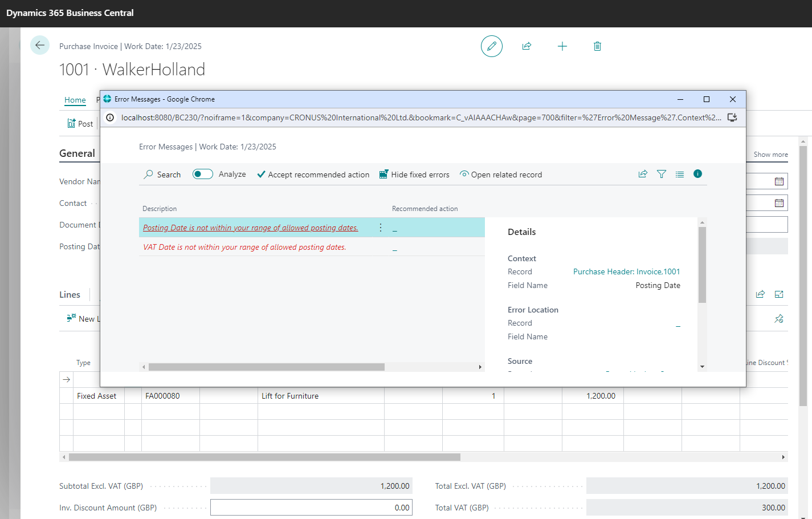The width and height of the screenshot is (812, 519).
Task: Click Show more in General section
Action: [770, 155]
